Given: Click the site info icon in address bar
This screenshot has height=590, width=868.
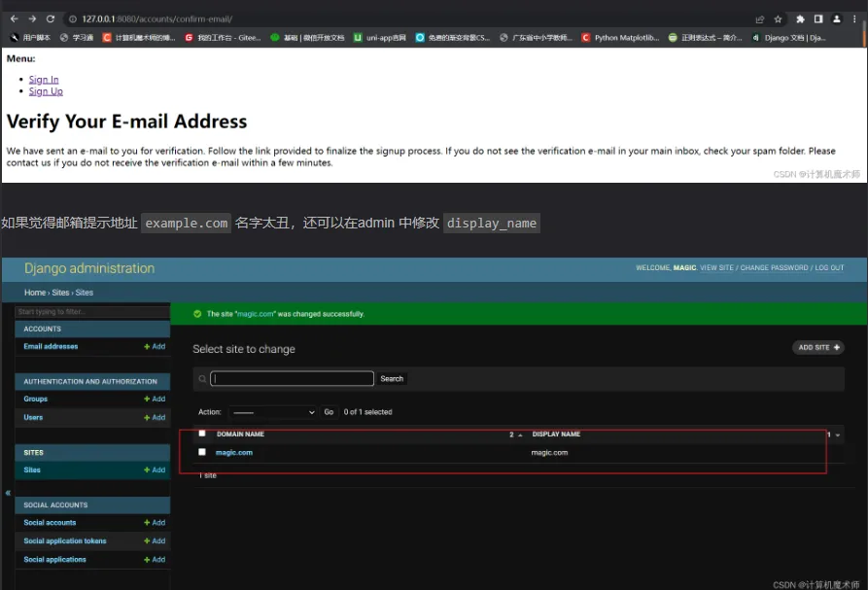Looking at the screenshot, I should [72, 17].
